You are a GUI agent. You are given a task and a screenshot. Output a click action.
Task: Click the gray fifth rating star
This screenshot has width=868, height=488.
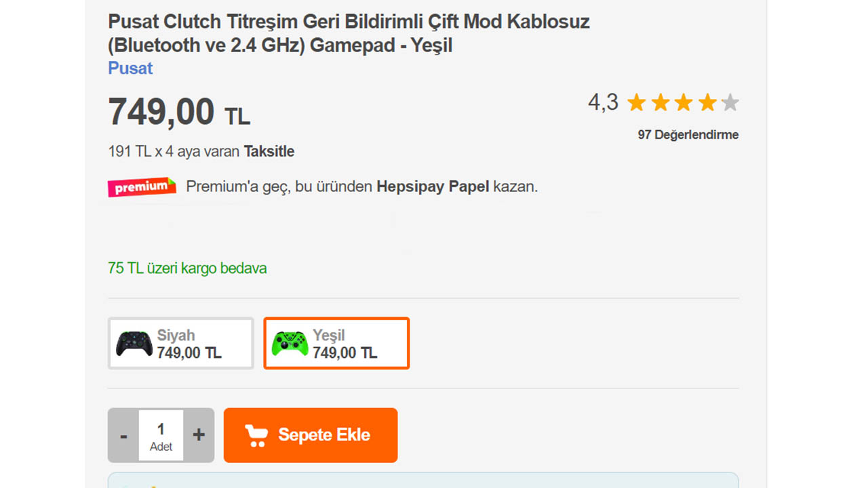coord(730,103)
